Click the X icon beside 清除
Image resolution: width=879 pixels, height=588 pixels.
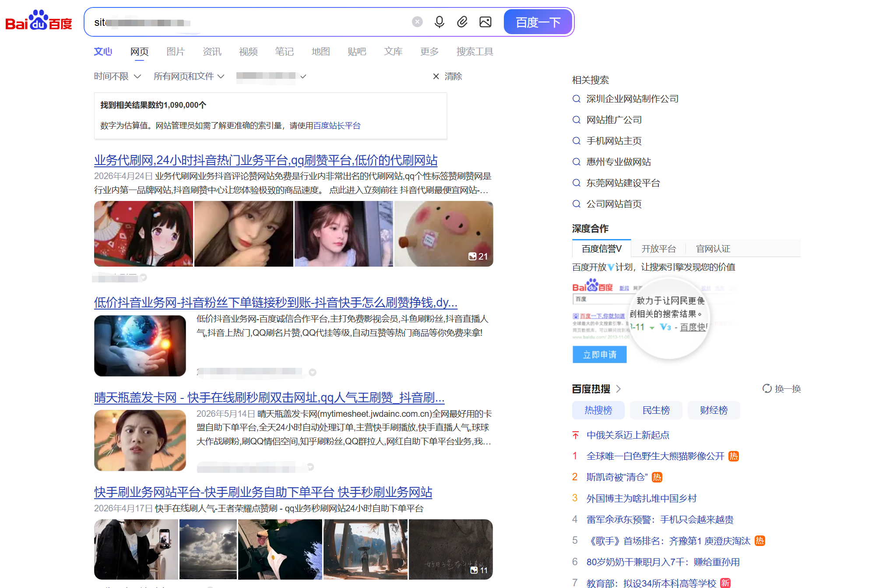click(436, 76)
